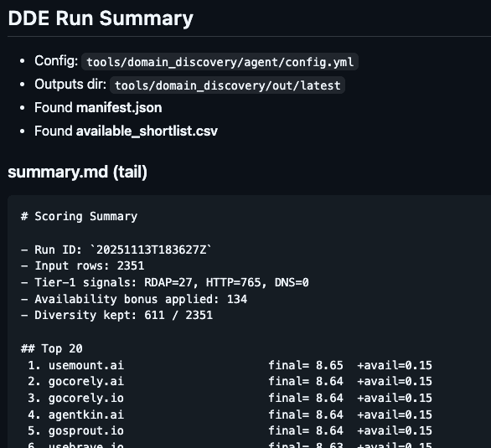
Task: Select the config path 'tools/domain_discovery/agent/config.yml'
Action: click(x=220, y=62)
